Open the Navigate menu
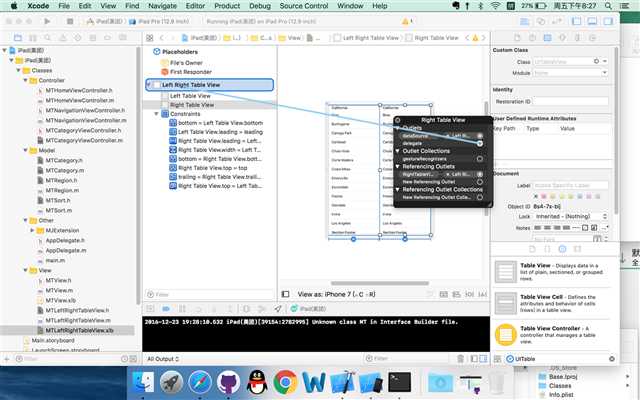Viewport: 640px width, 400px height. click(x=162, y=6)
